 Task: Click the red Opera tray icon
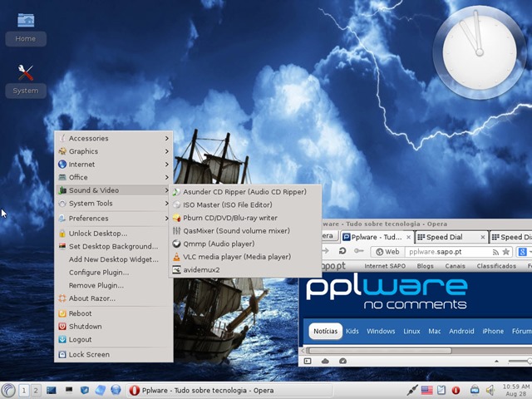[x=456, y=391]
